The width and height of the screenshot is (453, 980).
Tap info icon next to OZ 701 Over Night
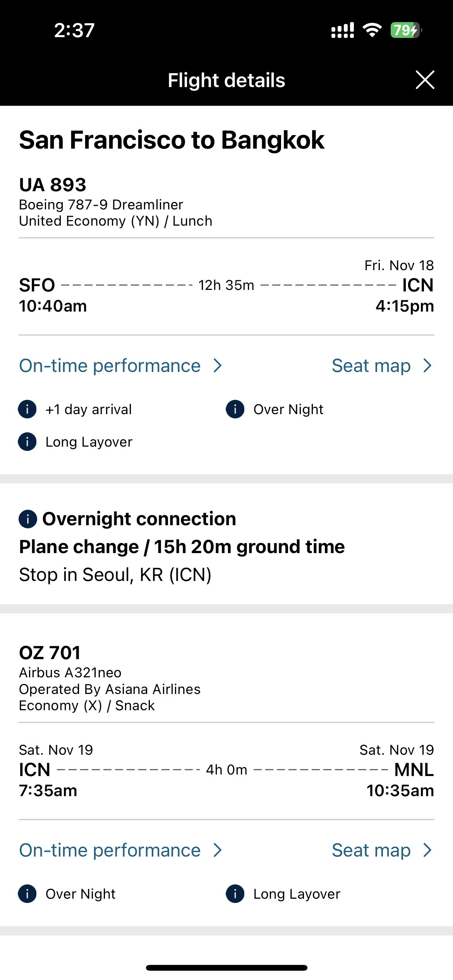point(27,894)
